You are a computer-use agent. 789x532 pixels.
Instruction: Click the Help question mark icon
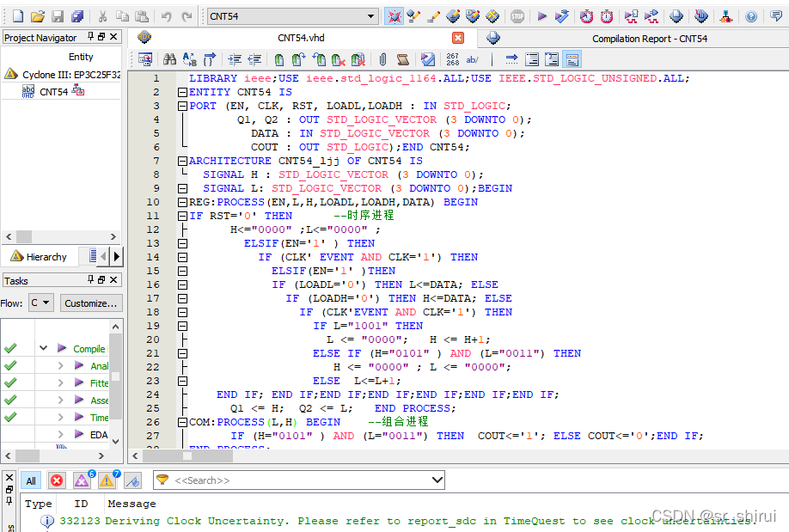(x=752, y=15)
